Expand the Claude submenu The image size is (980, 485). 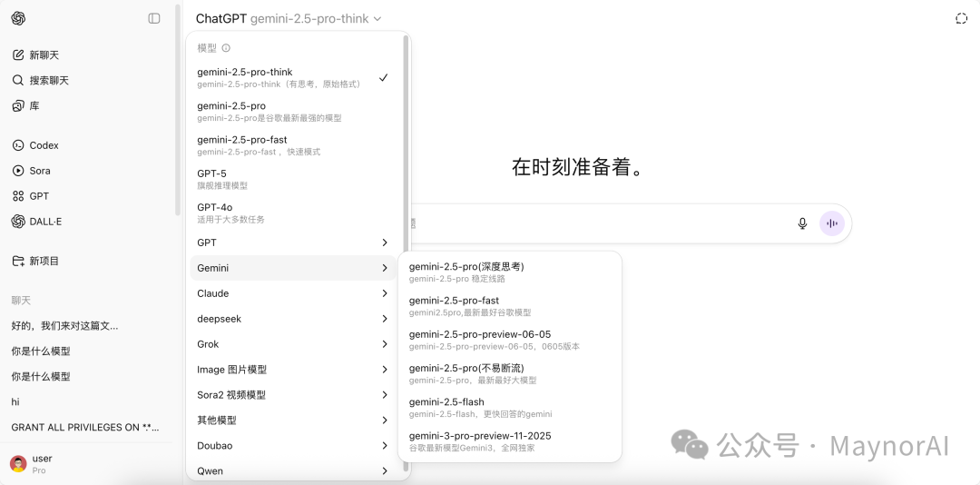(x=293, y=293)
